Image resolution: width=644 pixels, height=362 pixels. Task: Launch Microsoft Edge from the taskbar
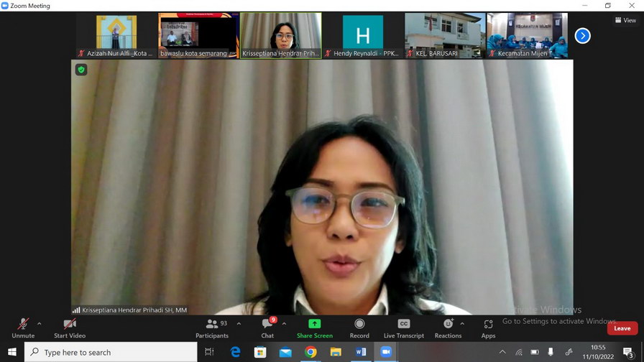coord(235,352)
